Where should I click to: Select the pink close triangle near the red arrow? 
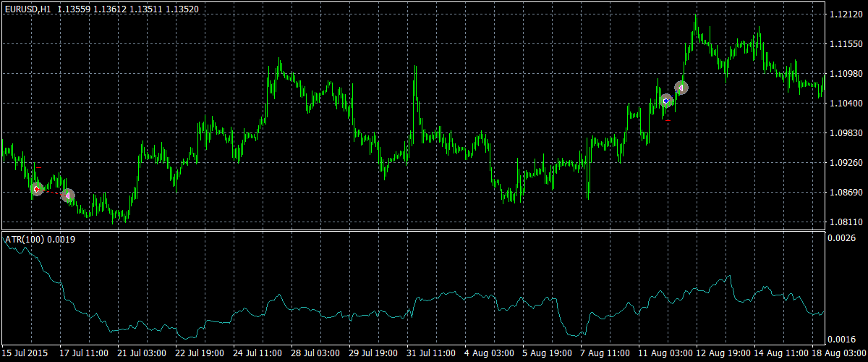pyautogui.click(x=68, y=195)
